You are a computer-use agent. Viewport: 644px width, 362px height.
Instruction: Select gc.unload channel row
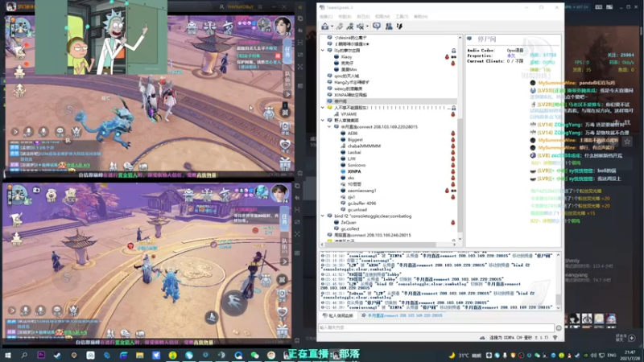[x=357, y=210]
